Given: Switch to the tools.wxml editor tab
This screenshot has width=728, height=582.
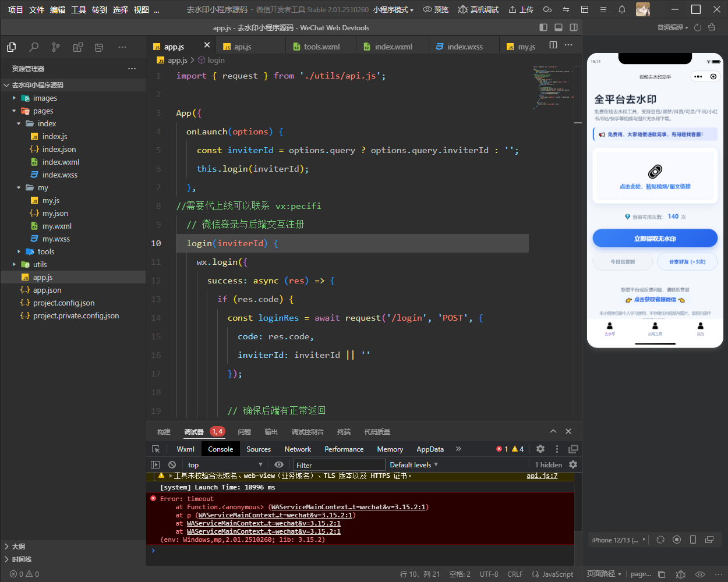Looking at the screenshot, I should pos(321,47).
